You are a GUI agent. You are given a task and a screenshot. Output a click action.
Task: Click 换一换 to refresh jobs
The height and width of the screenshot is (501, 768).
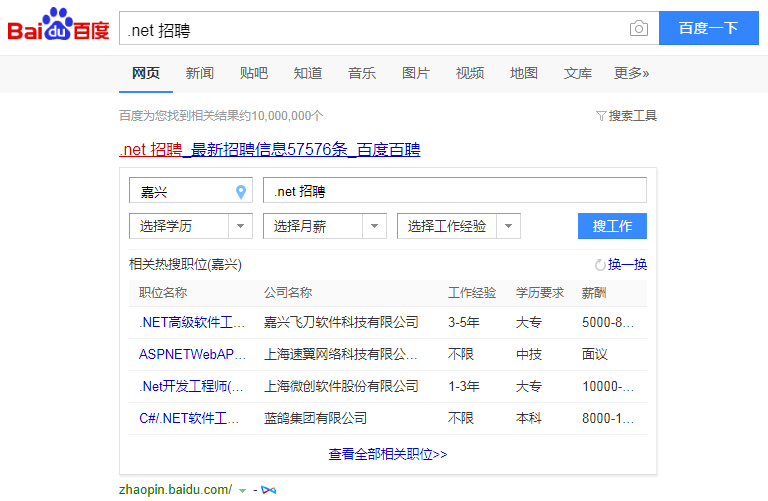[627, 264]
